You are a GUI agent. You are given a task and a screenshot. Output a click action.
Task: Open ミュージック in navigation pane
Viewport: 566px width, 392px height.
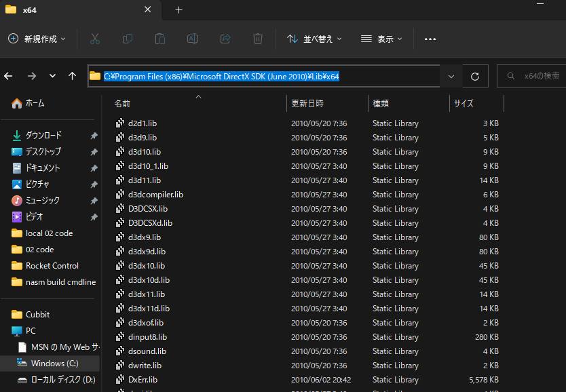tap(43, 200)
